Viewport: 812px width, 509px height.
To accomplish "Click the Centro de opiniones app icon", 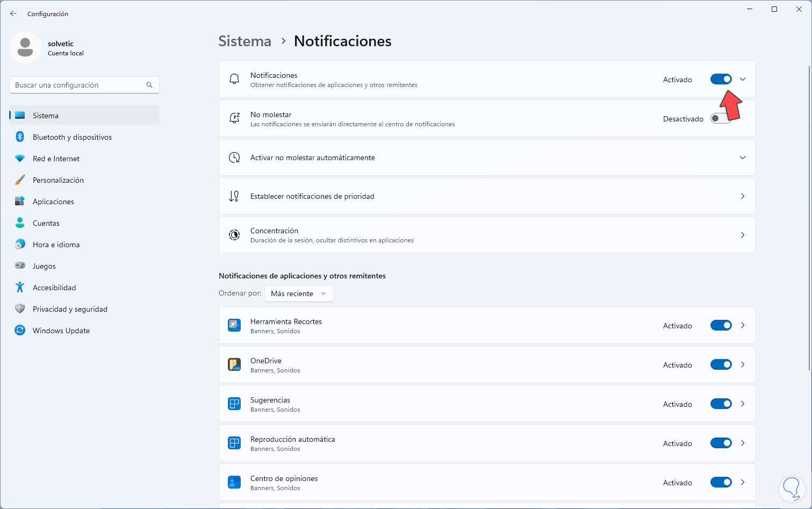I will (x=234, y=482).
